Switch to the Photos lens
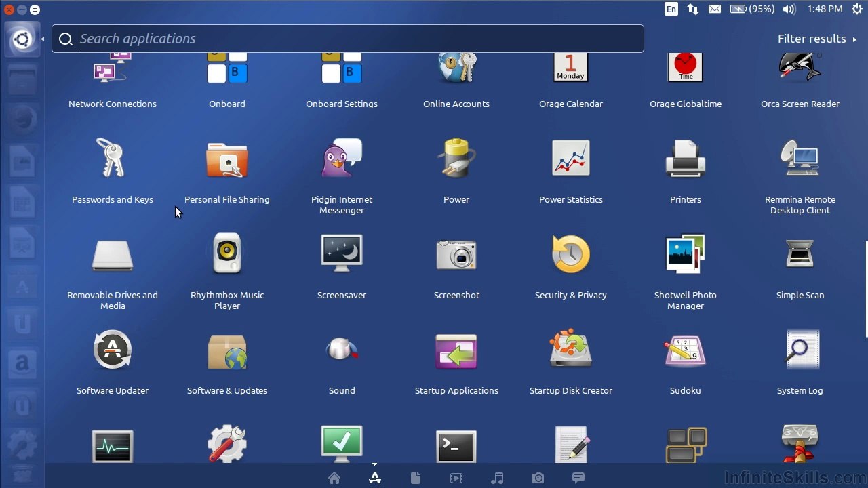This screenshot has width=868, height=488. [538, 478]
